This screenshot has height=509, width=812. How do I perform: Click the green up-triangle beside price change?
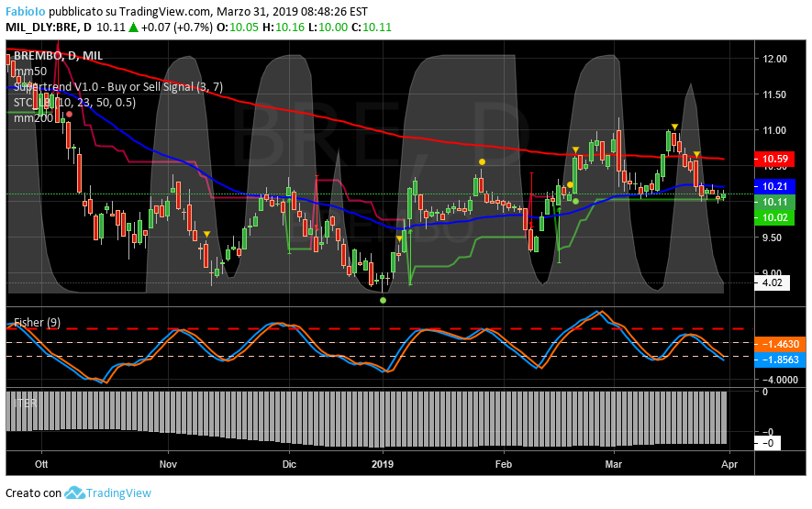tap(133, 28)
